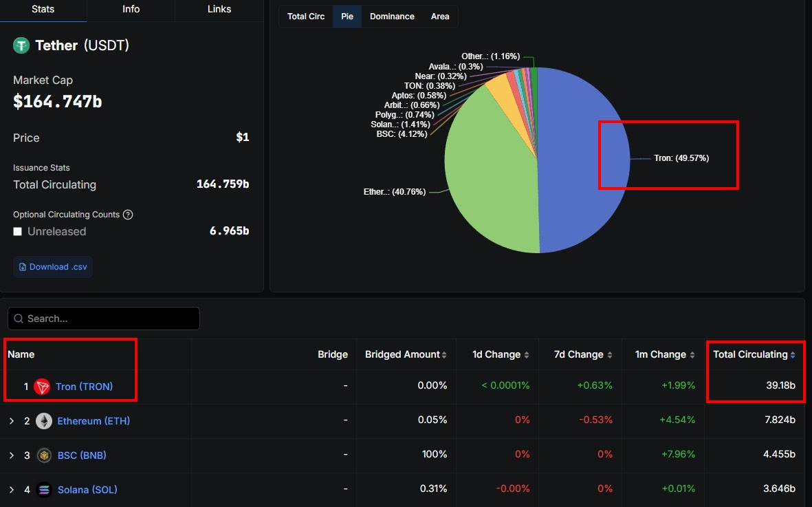Sort by Total Circulating arrows icon
The height and width of the screenshot is (507, 812).
click(793, 355)
